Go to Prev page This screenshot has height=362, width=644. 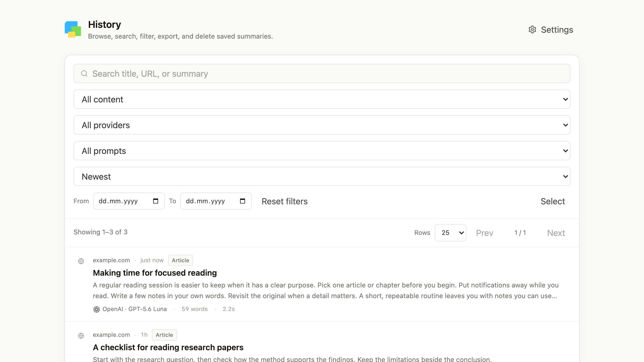tap(485, 233)
